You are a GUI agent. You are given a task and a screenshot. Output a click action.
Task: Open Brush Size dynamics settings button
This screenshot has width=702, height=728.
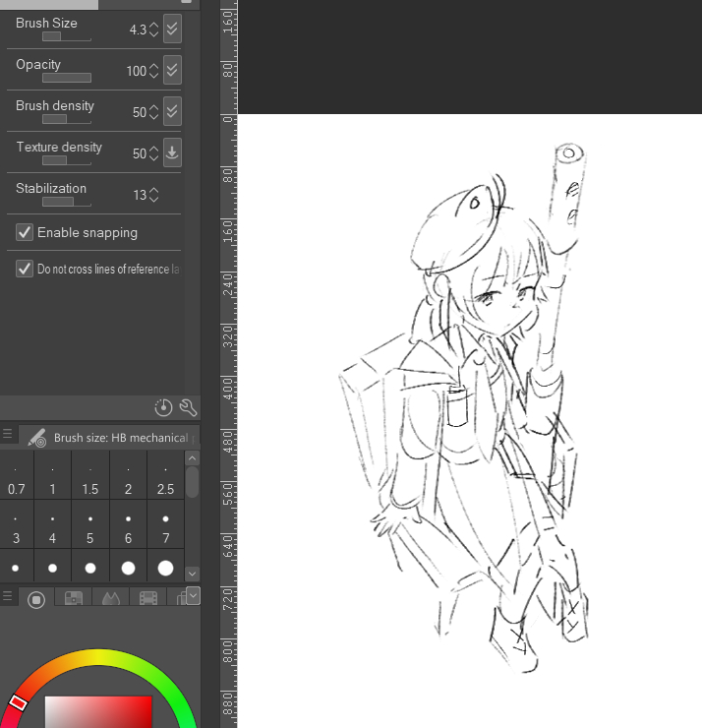tap(172, 30)
